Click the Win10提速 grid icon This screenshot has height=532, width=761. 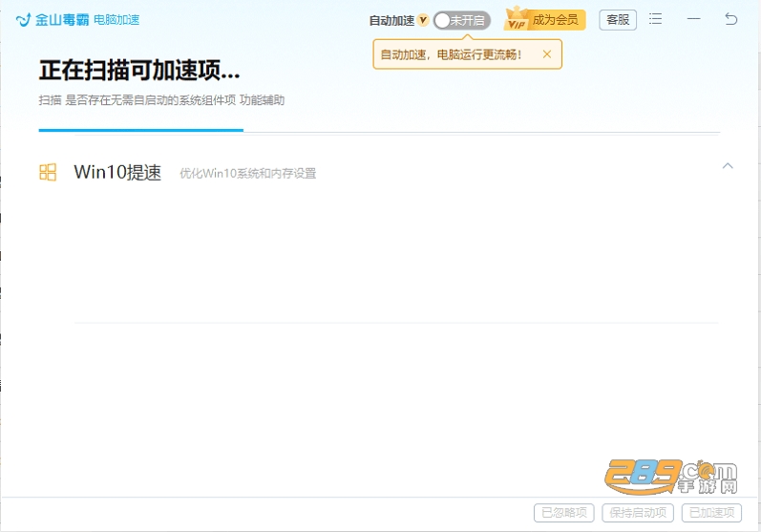[x=48, y=172]
